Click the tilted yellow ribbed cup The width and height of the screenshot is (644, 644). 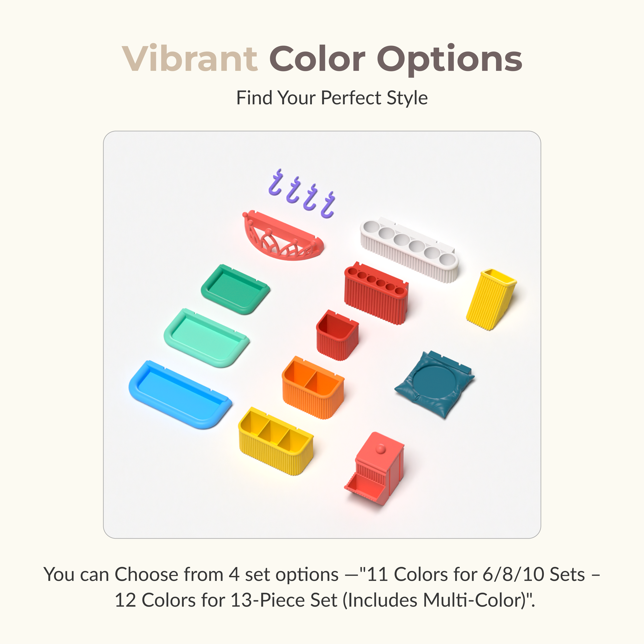click(x=490, y=299)
